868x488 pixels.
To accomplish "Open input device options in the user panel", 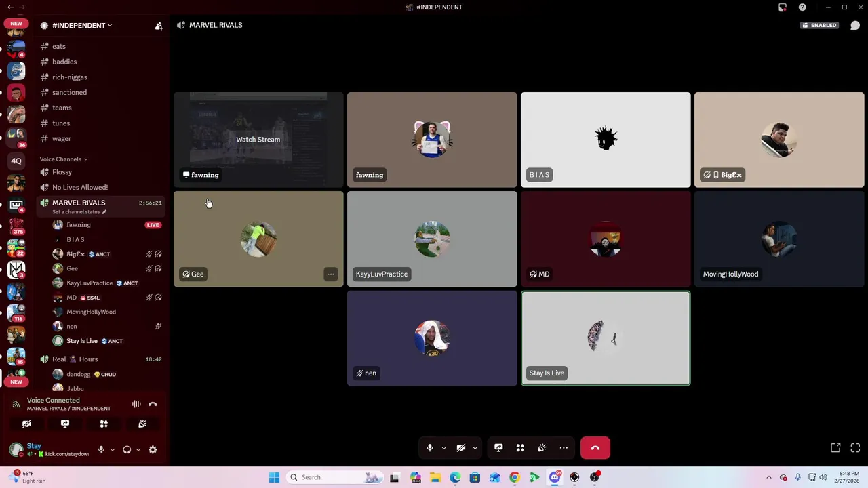I will 113,450.
